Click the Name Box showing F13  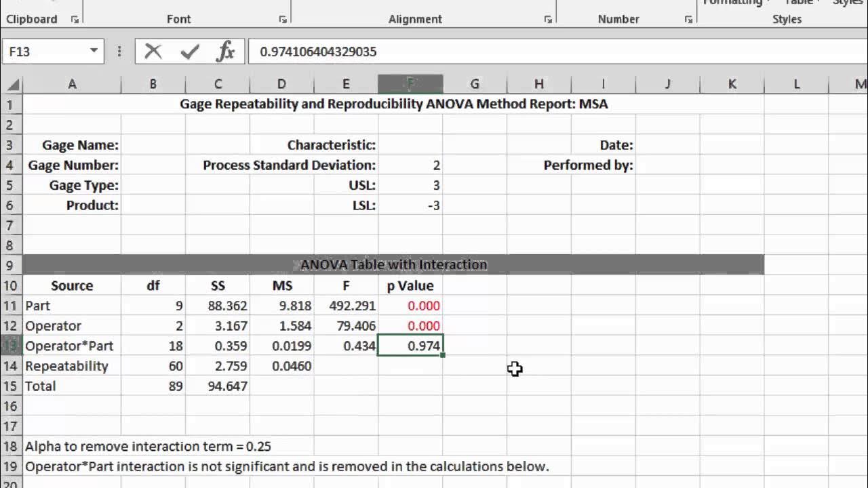(x=44, y=52)
